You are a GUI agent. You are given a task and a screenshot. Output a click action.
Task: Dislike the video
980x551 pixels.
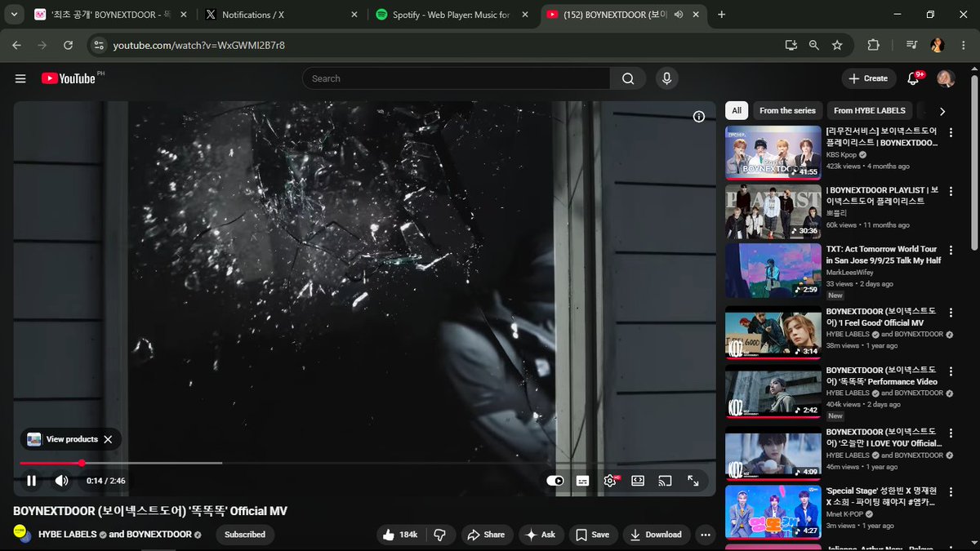click(x=440, y=535)
